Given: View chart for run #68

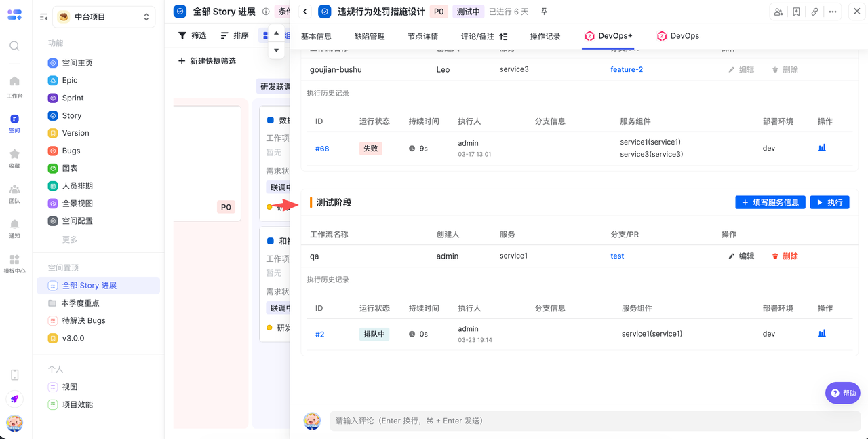Looking at the screenshot, I should [x=822, y=148].
